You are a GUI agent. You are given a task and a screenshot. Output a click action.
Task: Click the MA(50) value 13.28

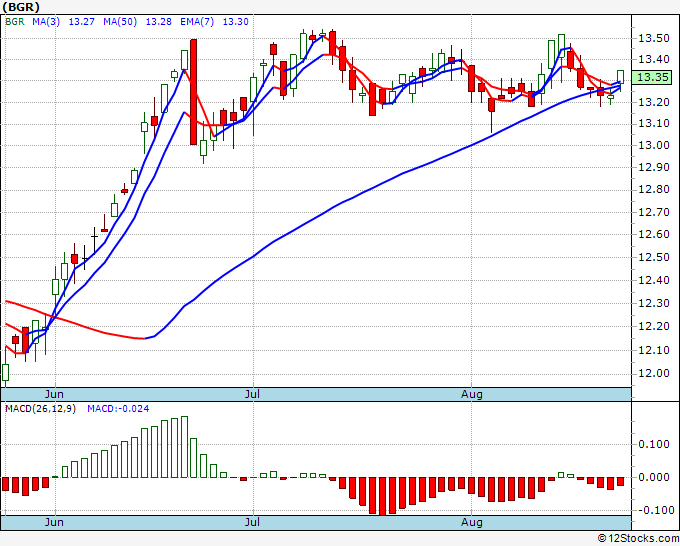point(158,21)
